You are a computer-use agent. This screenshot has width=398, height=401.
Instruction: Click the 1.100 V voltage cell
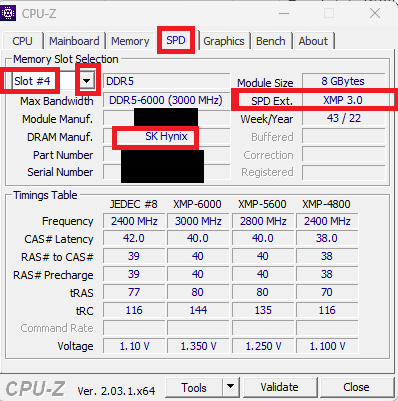[x=327, y=346]
